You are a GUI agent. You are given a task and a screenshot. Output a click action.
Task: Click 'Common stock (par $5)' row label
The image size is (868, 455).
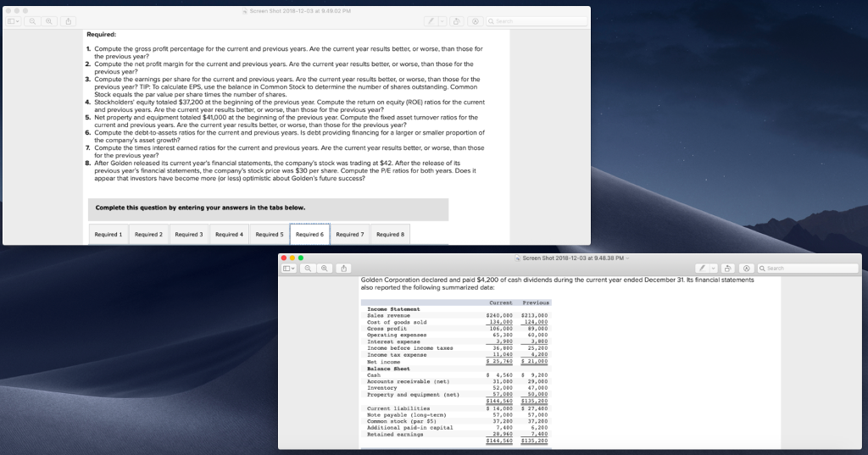coord(402,421)
